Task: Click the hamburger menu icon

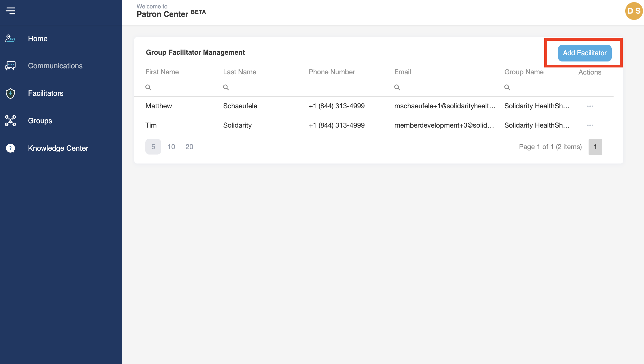Action: [10, 11]
